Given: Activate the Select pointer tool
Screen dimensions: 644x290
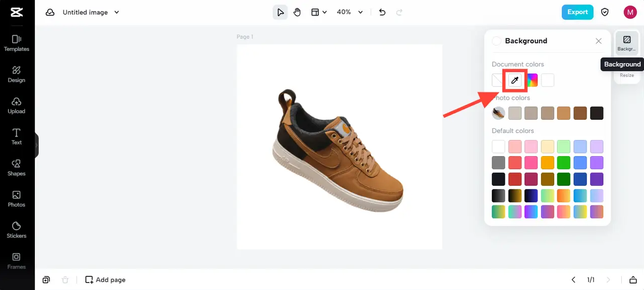Looking at the screenshot, I should click(x=280, y=12).
